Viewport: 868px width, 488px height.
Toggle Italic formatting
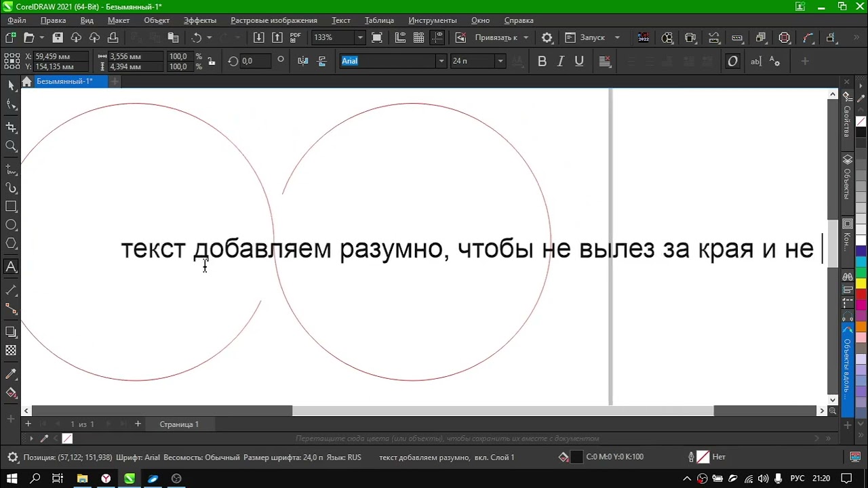(561, 61)
